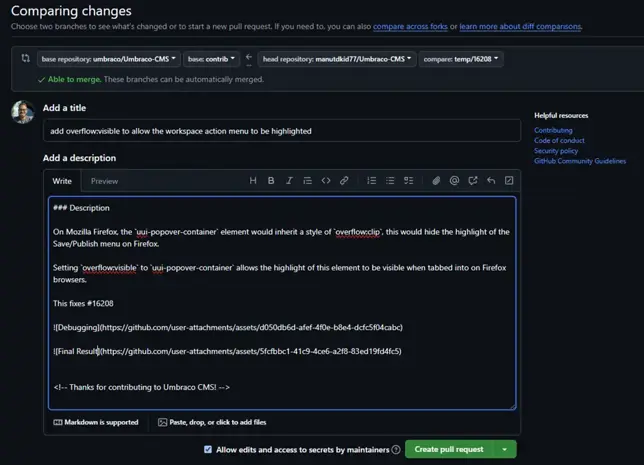This screenshot has height=465, width=644.
Task: Click the user avatar thumbnail
Action: tap(23, 112)
